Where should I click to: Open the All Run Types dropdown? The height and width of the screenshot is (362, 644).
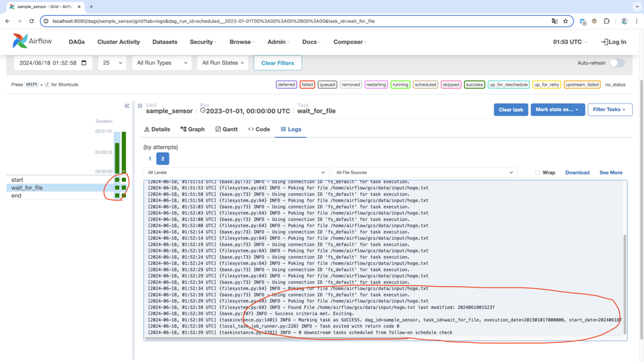pyautogui.click(x=161, y=62)
